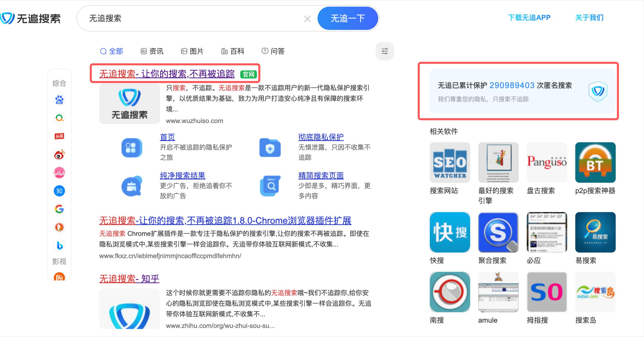
Task: Open the 百科 tab
Action: pos(233,51)
